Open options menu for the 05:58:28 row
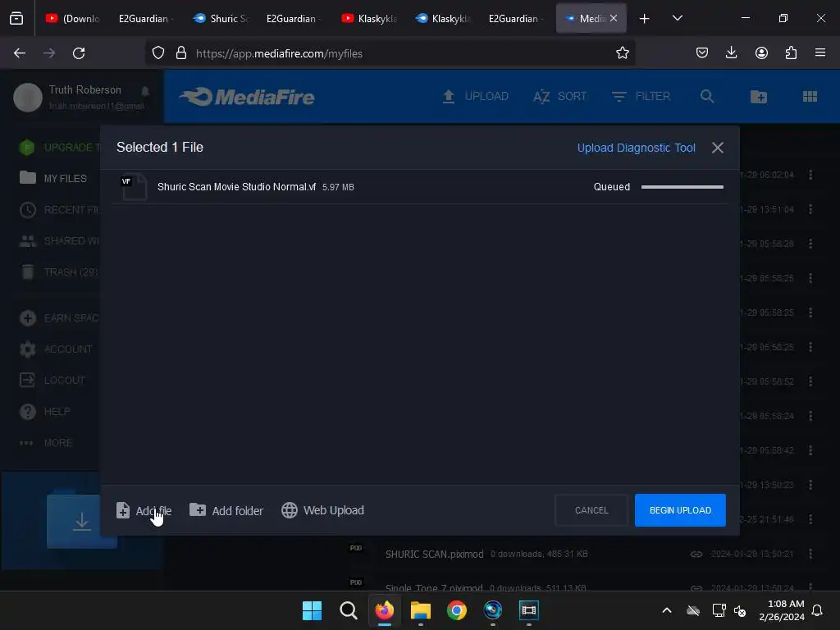 click(810, 244)
